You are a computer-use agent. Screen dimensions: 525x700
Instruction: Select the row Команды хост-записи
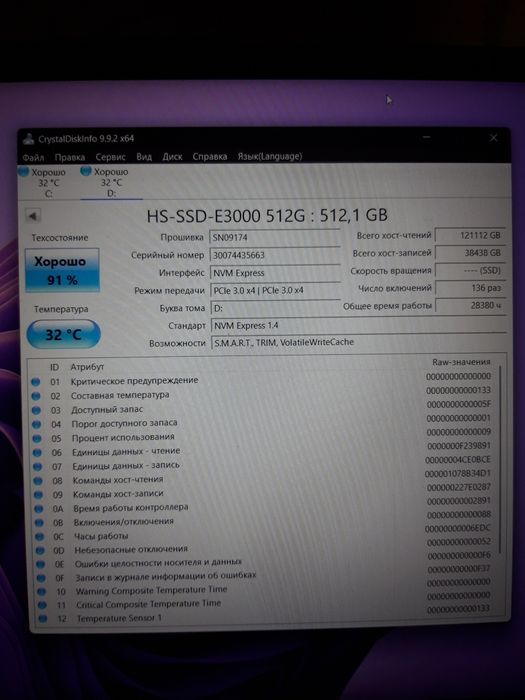263,492
